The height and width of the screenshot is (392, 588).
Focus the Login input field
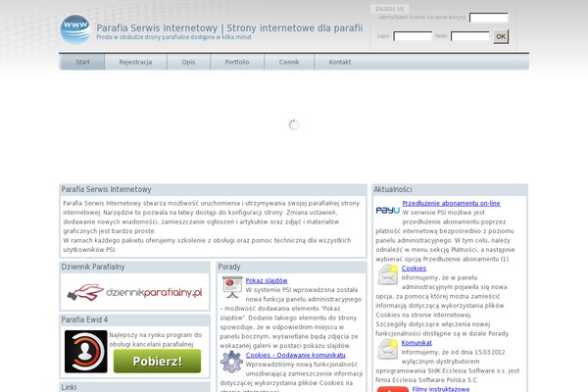point(413,36)
